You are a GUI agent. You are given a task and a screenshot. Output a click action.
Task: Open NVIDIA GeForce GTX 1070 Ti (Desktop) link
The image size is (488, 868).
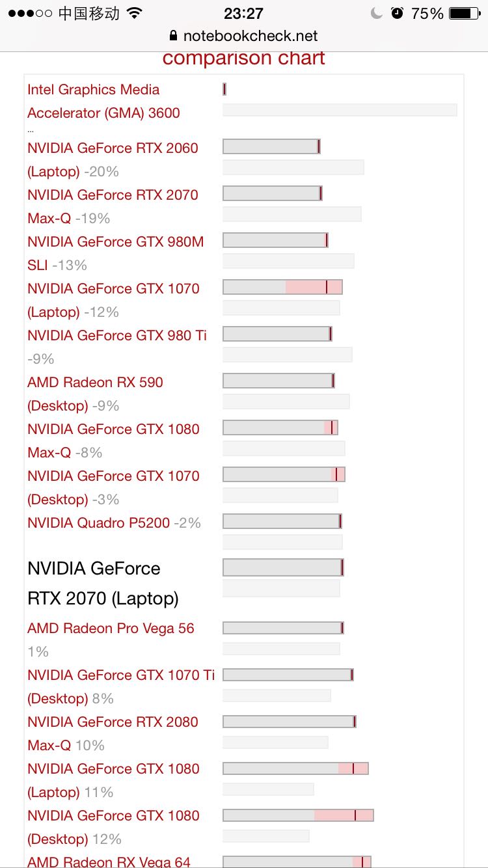(x=121, y=675)
